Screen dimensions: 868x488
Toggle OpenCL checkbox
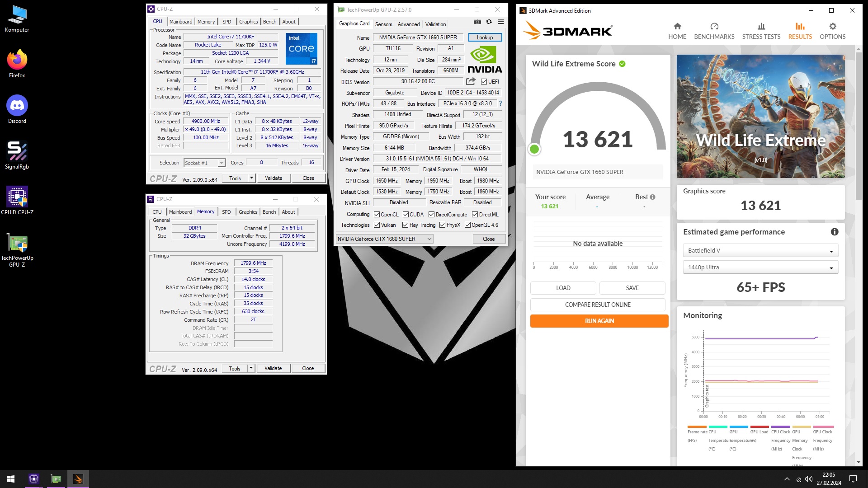click(377, 215)
